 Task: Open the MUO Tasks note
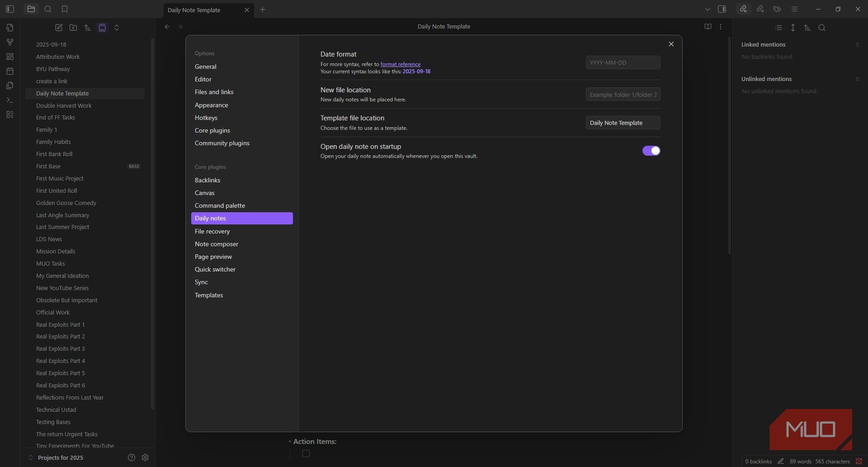coord(85,263)
